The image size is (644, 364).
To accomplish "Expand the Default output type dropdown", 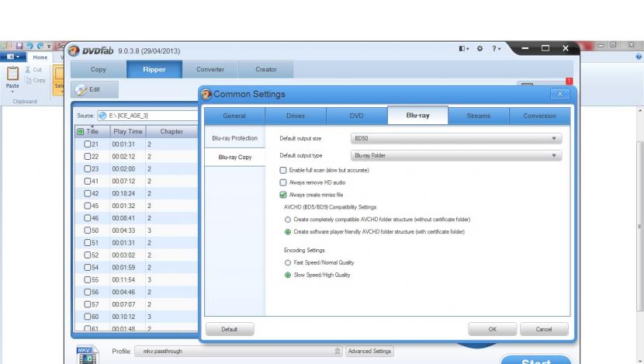I will (455, 156).
